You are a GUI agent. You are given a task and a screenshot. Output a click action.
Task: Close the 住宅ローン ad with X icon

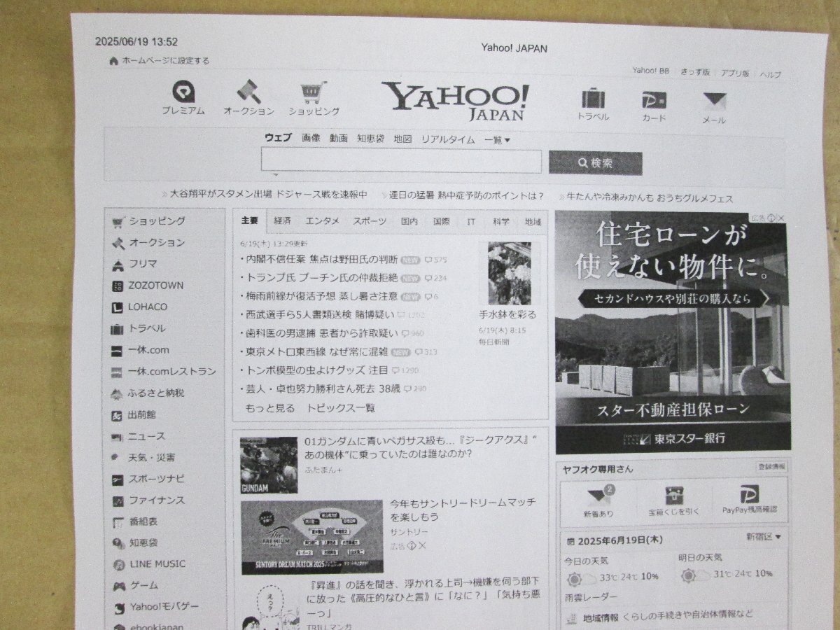(x=781, y=218)
